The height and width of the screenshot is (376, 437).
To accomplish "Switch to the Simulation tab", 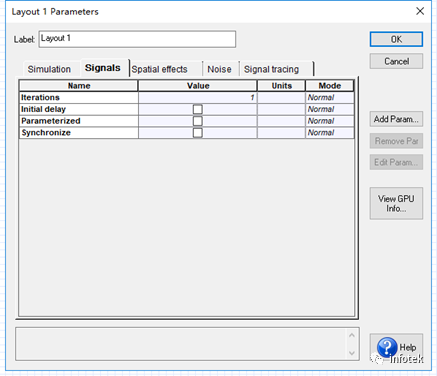I will click(x=49, y=69).
